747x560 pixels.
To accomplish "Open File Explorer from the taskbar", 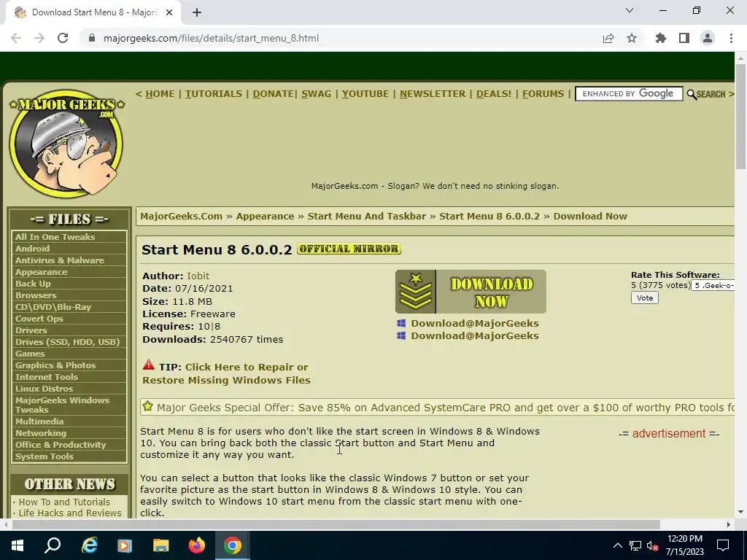I will tap(161, 545).
